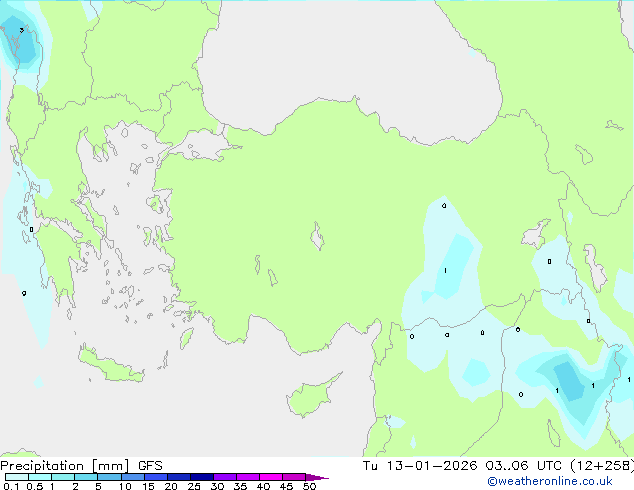The image size is (634, 490).
Task: Click the legend swatch between 15 and 20
Action: pyautogui.click(x=156, y=477)
